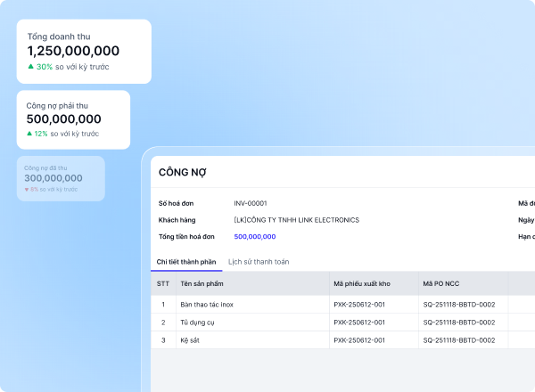Click customer name CÔNG TY TNHH LINK ELECTRONICS
Viewport: 535px width, 392px height.
(297, 220)
